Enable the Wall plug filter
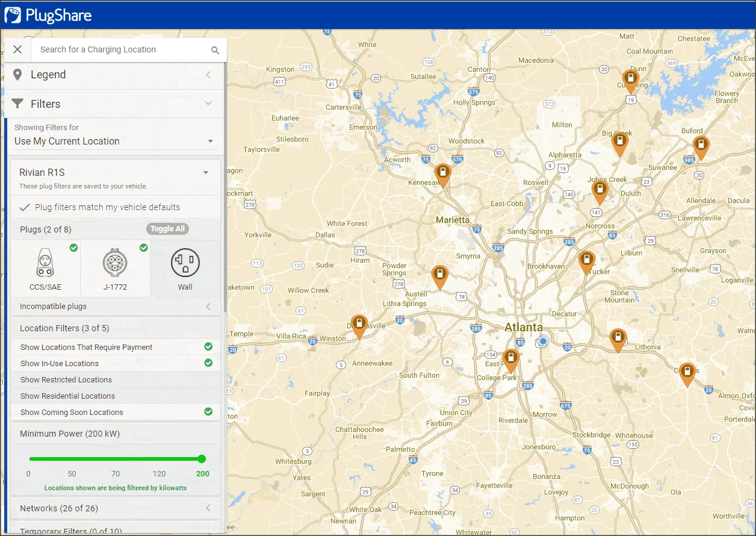Viewport: 756px width, 536px height. [x=185, y=269]
